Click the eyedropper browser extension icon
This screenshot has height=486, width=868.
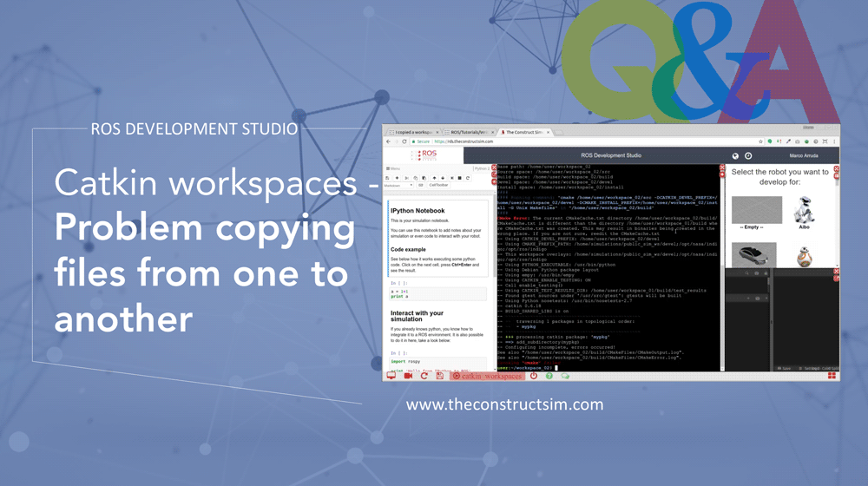(788, 141)
